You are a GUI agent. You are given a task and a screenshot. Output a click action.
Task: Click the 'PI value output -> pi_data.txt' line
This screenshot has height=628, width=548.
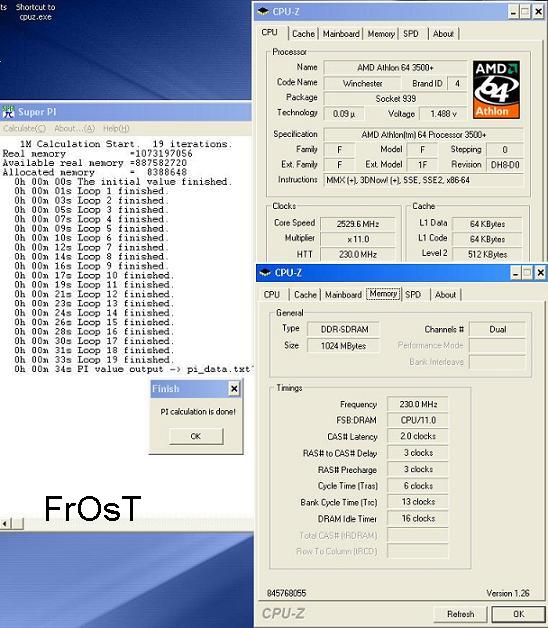(133, 369)
